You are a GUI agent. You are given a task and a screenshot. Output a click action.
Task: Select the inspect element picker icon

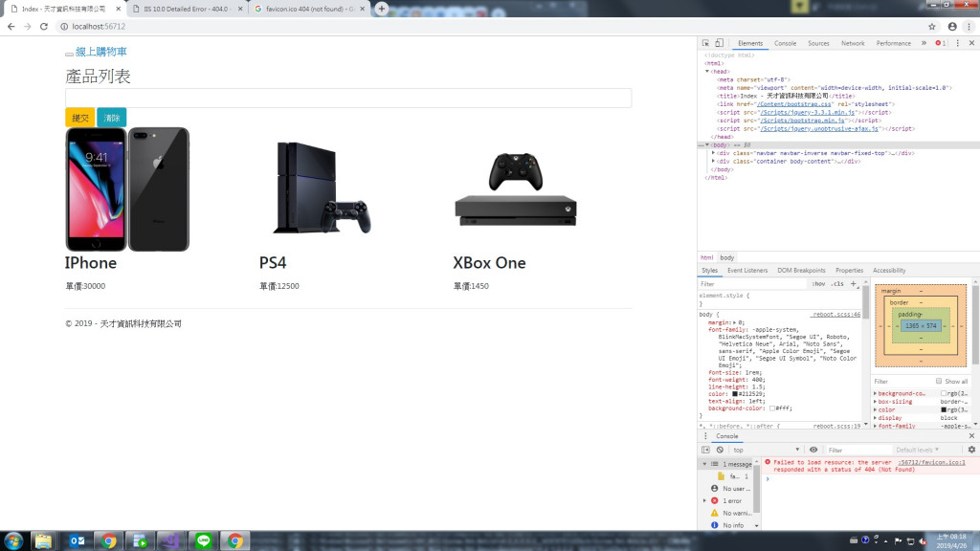705,43
